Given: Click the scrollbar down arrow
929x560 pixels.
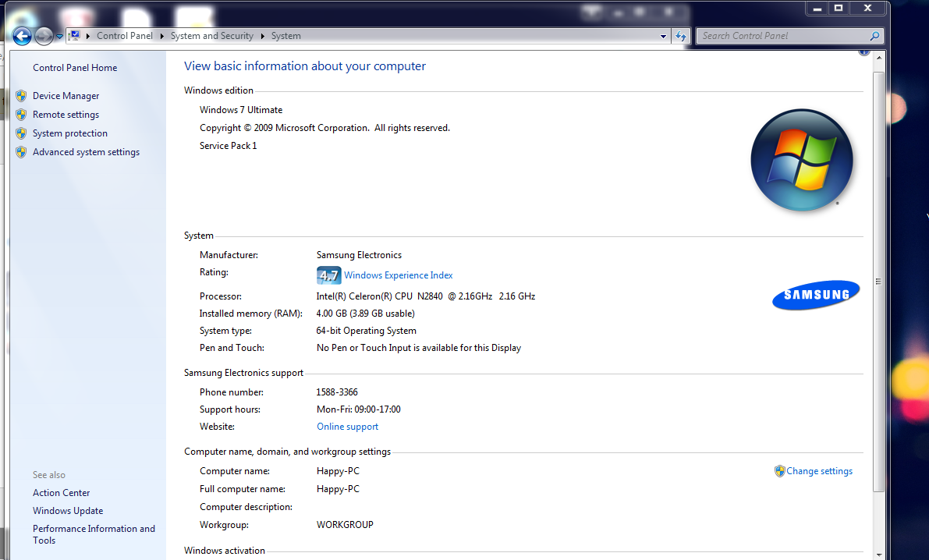Looking at the screenshot, I should 878,554.
